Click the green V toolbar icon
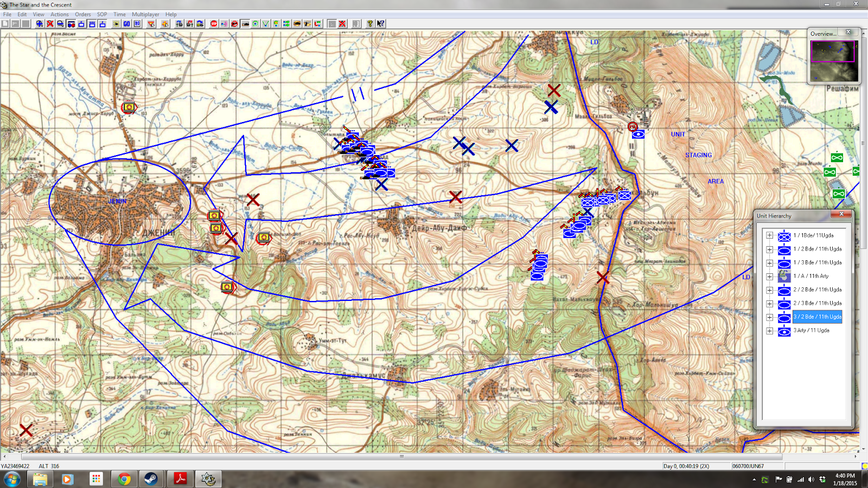Screen dimensions: 868x488 tap(266, 24)
